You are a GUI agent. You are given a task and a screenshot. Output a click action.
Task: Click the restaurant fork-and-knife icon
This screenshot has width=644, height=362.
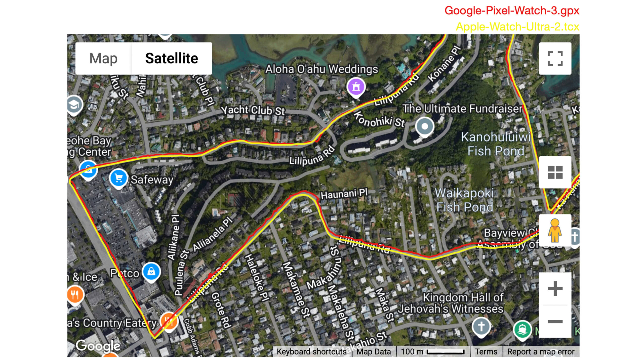(73, 295)
